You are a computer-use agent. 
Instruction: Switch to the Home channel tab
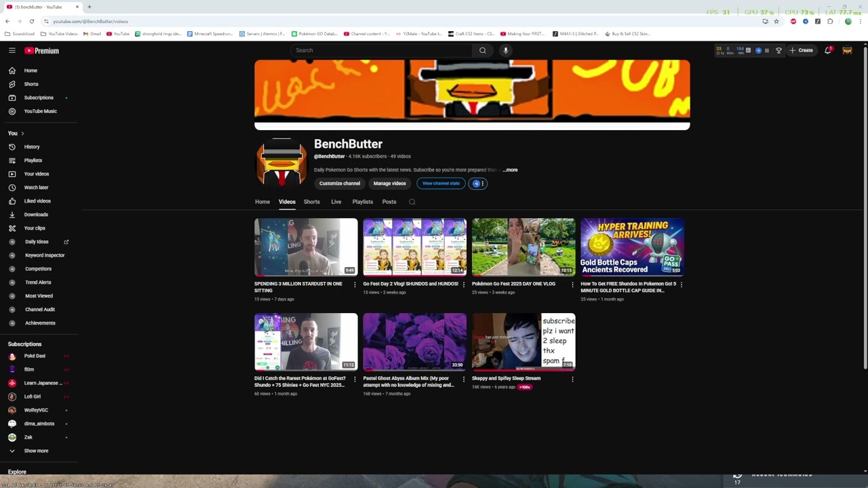pyautogui.click(x=262, y=202)
